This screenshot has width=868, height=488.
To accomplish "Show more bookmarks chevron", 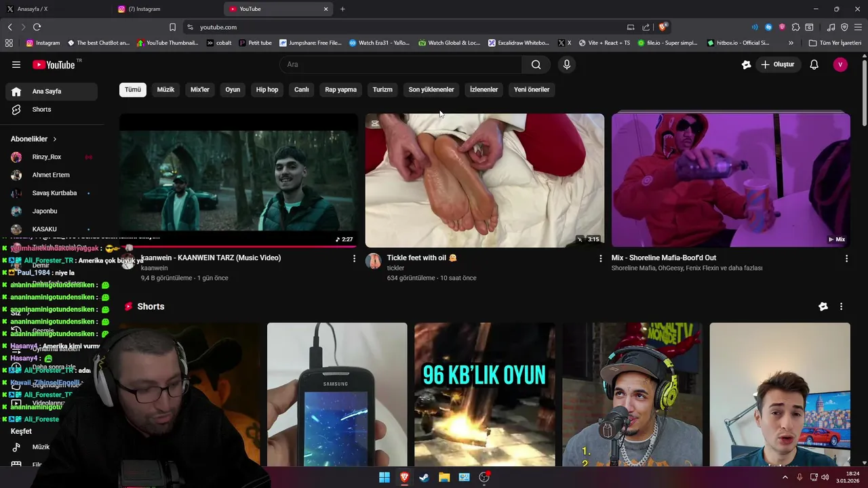I will pos(791,43).
